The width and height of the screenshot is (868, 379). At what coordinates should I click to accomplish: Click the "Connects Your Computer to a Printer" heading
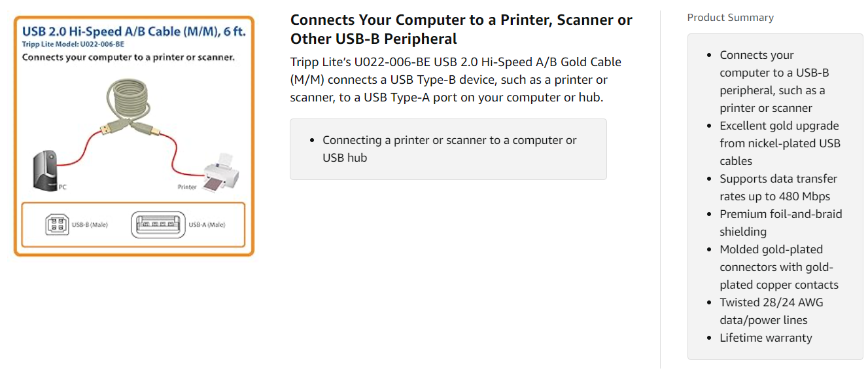click(x=461, y=29)
